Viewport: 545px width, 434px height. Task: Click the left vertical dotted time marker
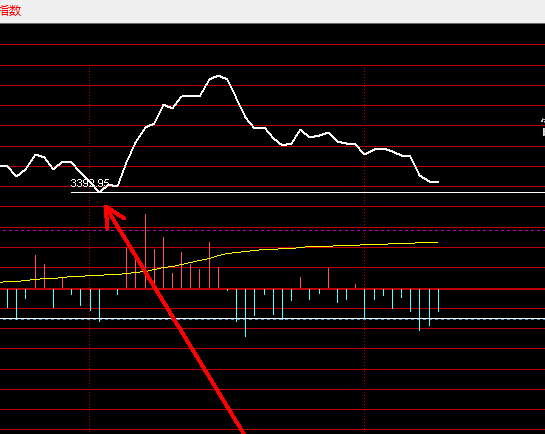90,250
